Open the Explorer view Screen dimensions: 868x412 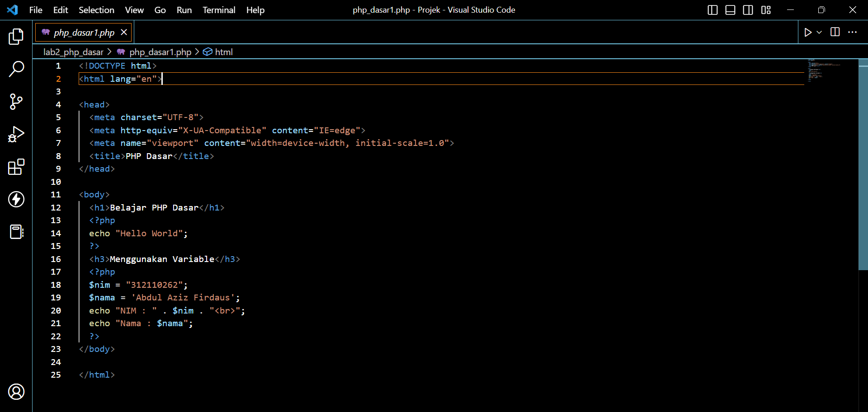(16, 37)
